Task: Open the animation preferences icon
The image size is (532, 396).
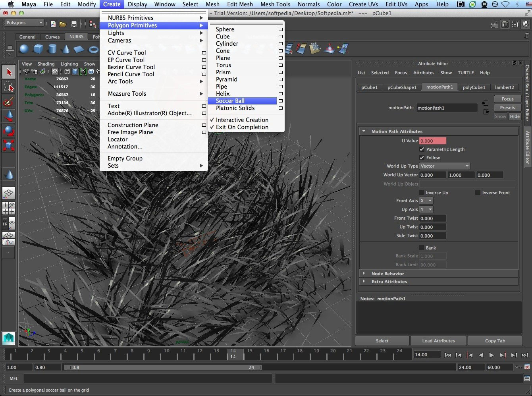Action: [527, 367]
